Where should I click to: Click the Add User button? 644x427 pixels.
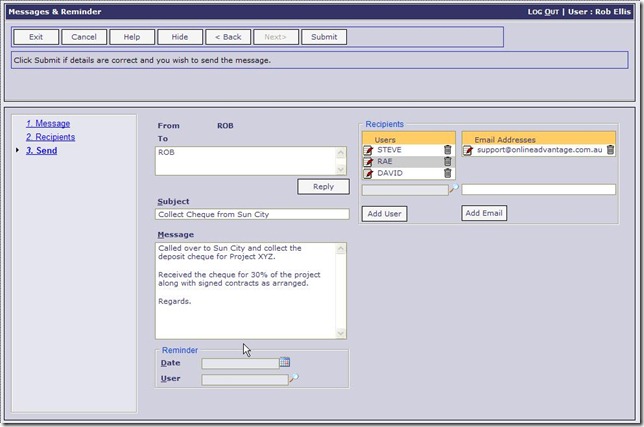(384, 213)
